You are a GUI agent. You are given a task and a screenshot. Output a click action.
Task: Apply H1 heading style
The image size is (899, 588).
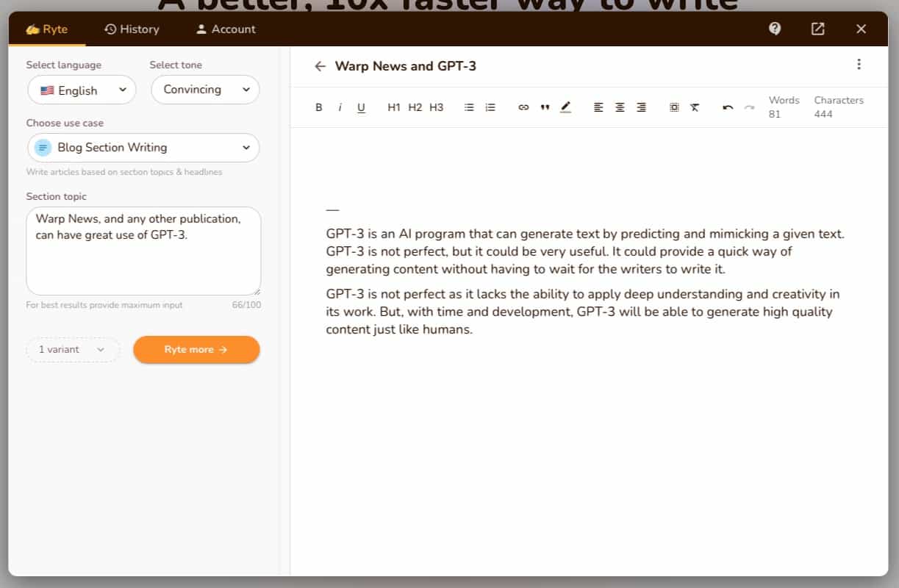394,107
